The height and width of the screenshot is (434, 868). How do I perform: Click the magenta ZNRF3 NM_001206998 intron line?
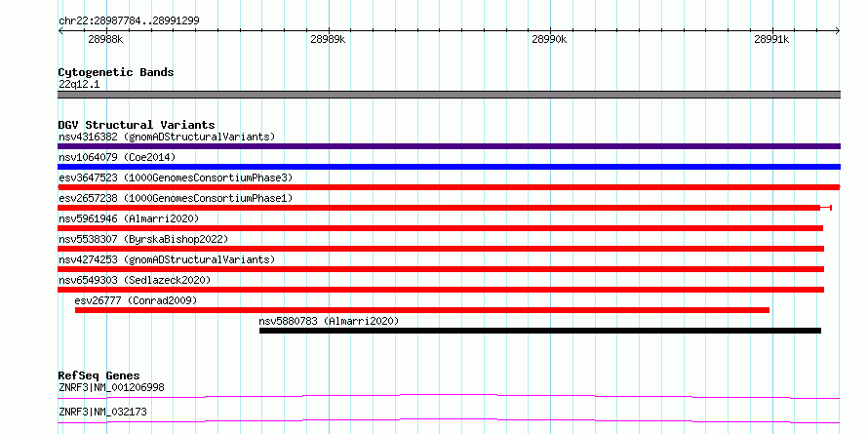click(449, 396)
